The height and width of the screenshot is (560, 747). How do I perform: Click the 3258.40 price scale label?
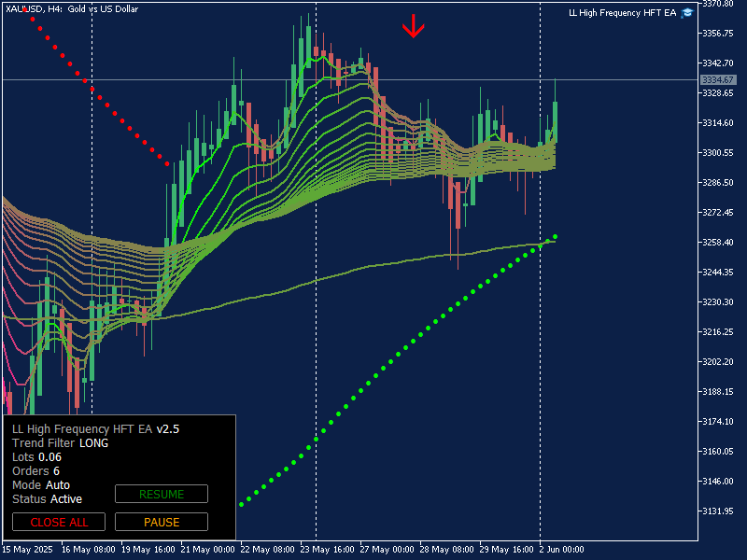coord(718,242)
